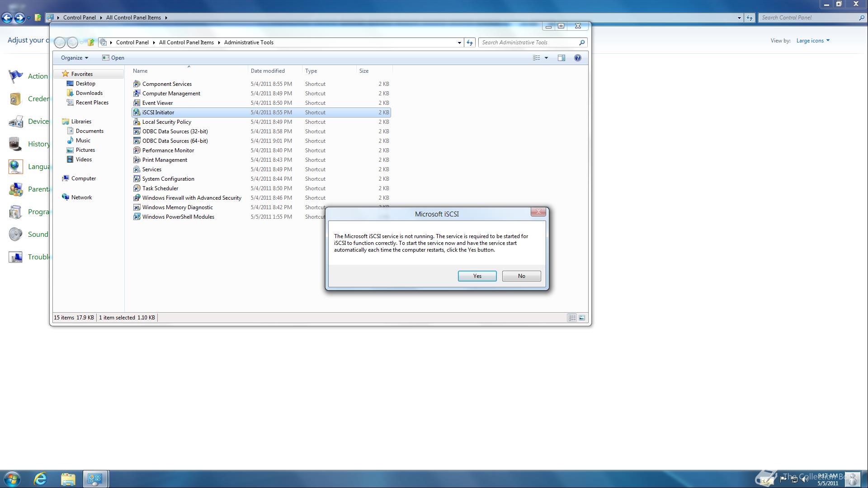Open Recent Places in navigation pane

click(x=92, y=103)
